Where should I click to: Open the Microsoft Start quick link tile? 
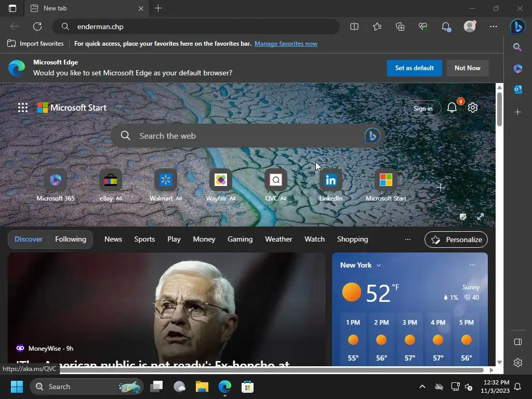click(386, 185)
